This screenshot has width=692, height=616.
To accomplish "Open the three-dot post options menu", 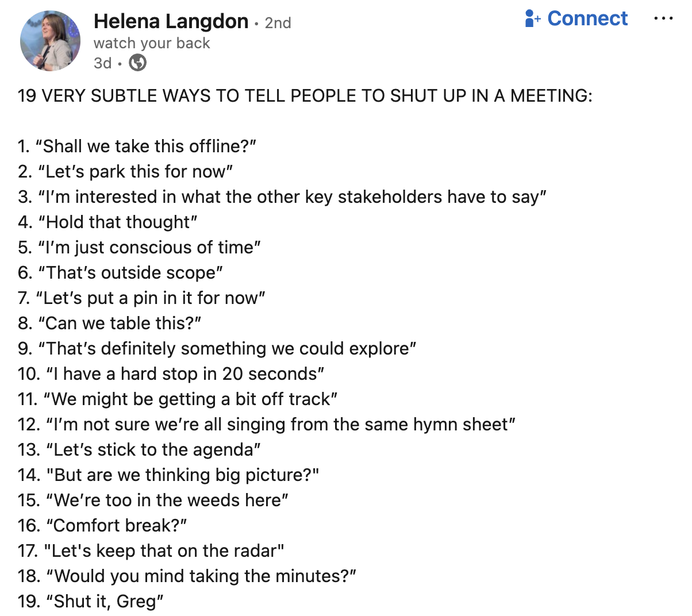I will pos(663,18).
